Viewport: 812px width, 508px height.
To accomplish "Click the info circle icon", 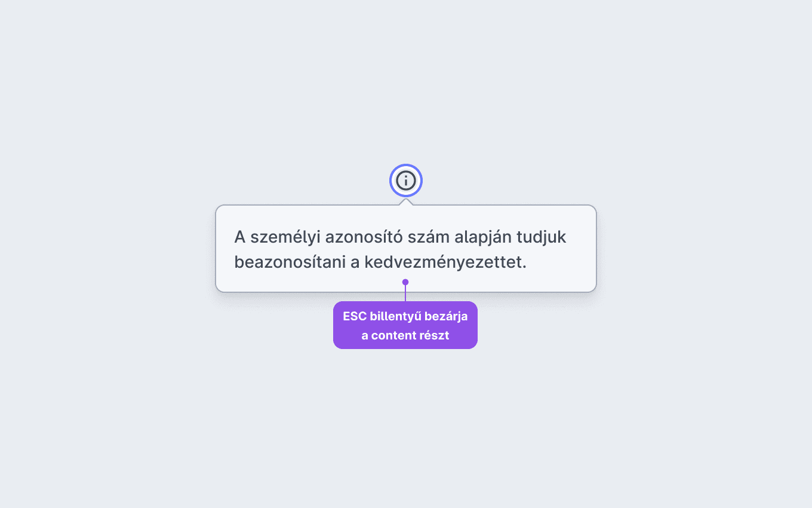I will click(x=406, y=180).
